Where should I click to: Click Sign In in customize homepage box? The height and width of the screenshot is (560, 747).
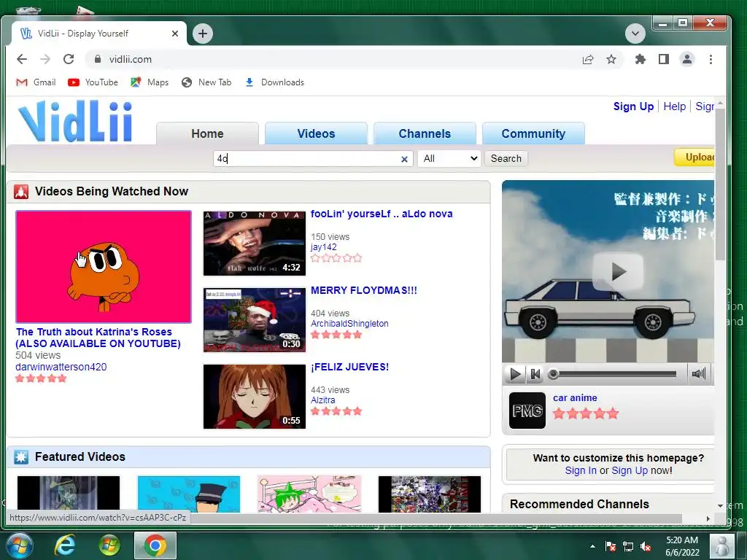pyautogui.click(x=580, y=470)
